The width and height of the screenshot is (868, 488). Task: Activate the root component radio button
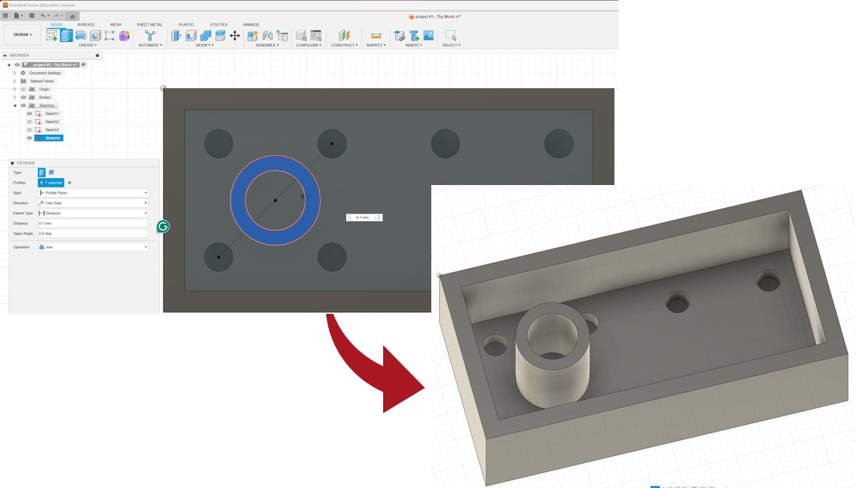(x=83, y=65)
